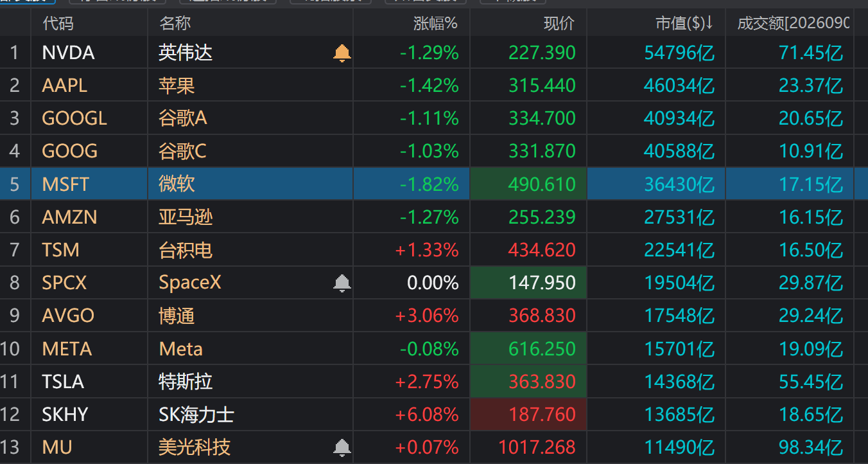868x464 pixels.
Task: Click the 名称 column header
Action: click(x=175, y=24)
